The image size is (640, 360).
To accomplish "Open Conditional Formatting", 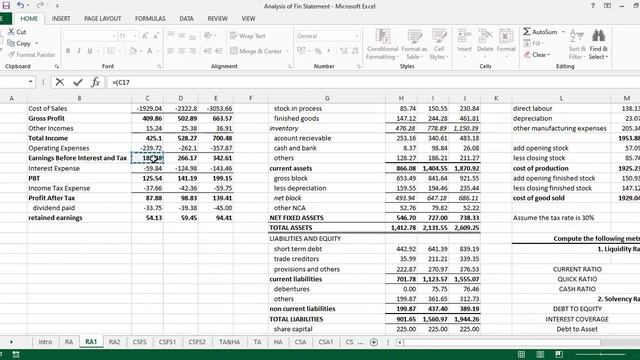I will (x=382, y=44).
